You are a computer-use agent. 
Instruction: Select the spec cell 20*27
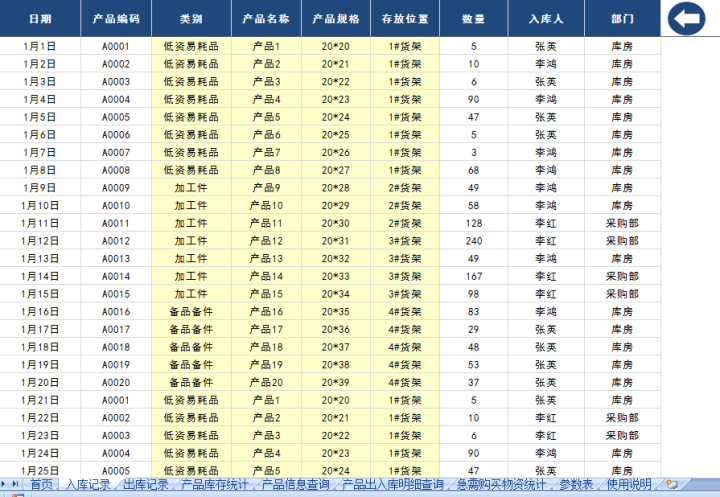336,170
